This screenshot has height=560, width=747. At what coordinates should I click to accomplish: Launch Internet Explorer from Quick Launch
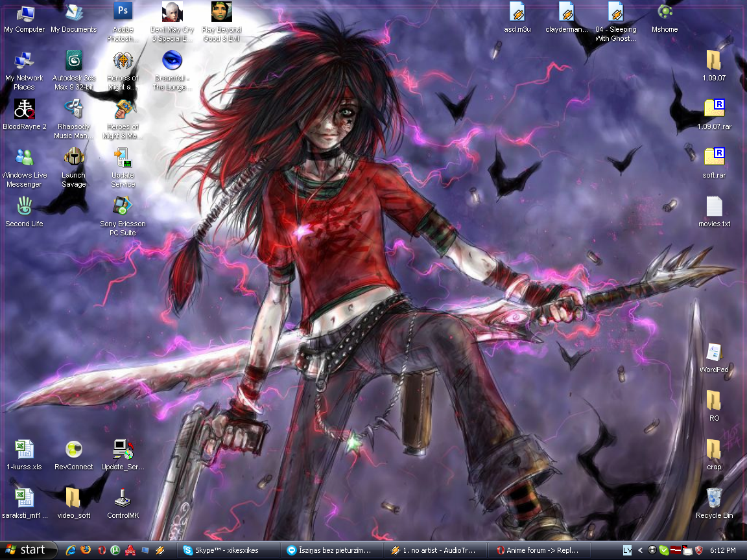coord(71,550)
